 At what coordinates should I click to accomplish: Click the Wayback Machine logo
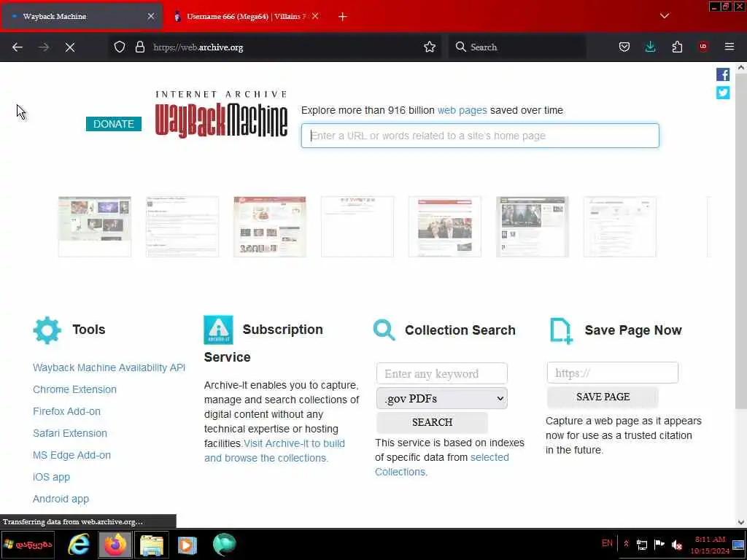point(221,114)
